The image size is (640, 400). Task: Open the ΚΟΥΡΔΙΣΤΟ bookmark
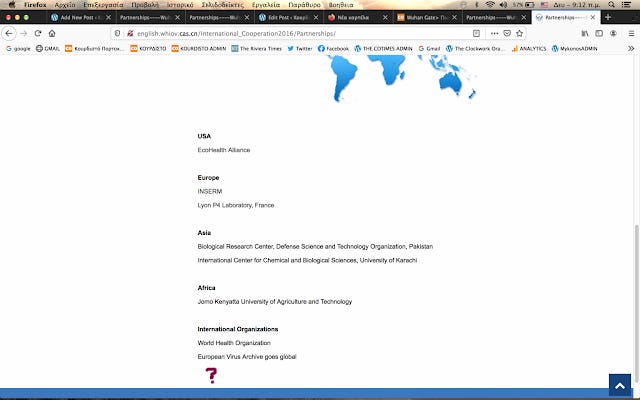tap(148, 49)
